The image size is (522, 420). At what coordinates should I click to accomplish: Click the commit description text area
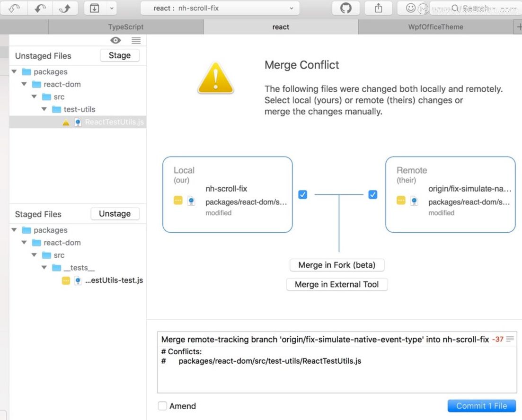pyautogui.click(x=337, y=369)
